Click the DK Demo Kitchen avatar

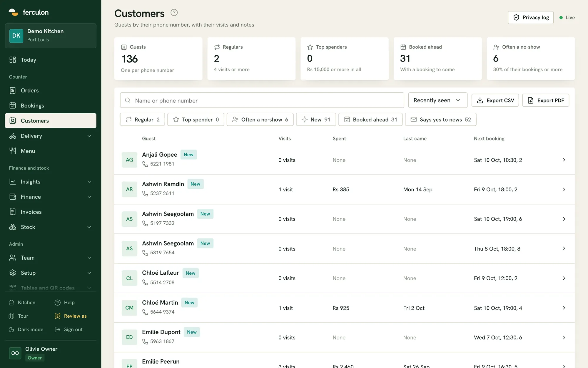tap(16, 36)
